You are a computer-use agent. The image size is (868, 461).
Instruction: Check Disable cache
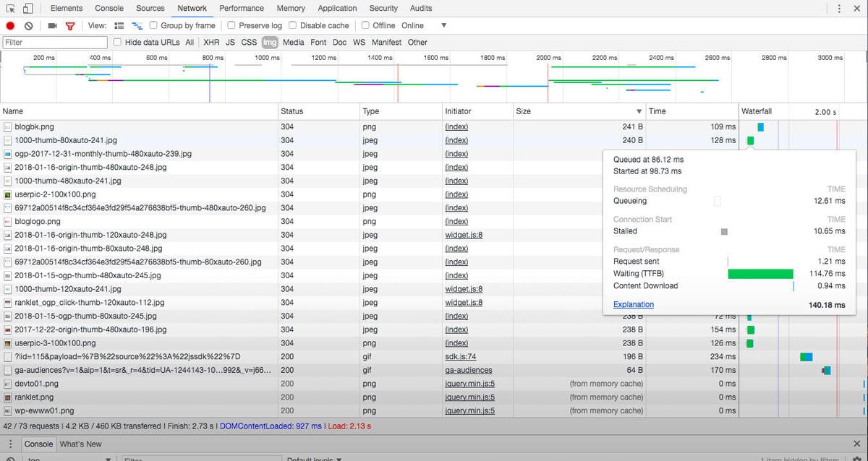pyautogui.click(x=293, y=25)
